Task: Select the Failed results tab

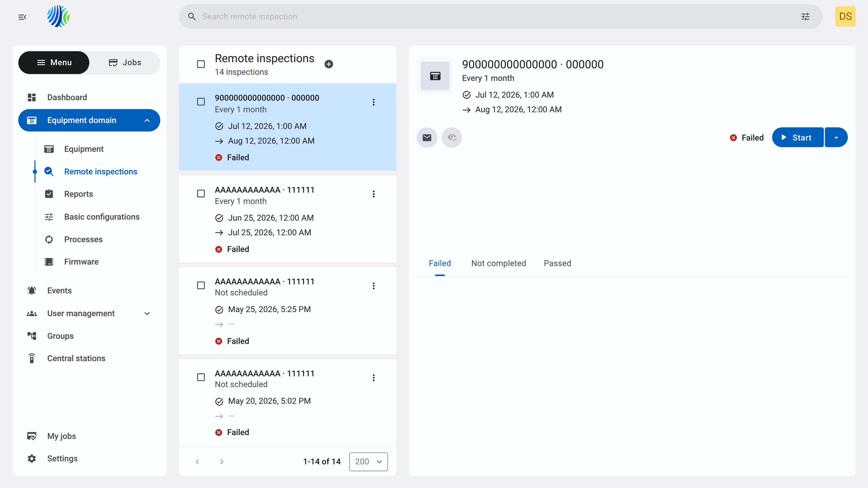Action: pyautogui.click(x=440, y=263)
